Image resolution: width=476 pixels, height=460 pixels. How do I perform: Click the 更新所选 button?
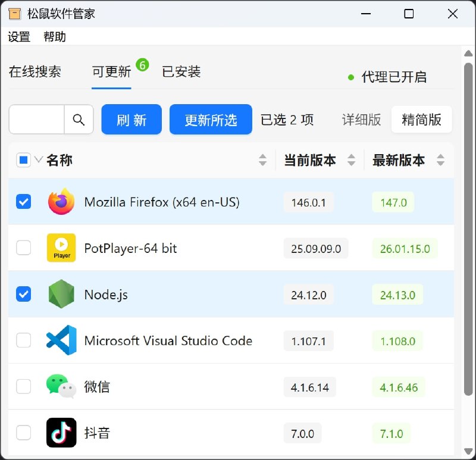click(x=211, y=120)
